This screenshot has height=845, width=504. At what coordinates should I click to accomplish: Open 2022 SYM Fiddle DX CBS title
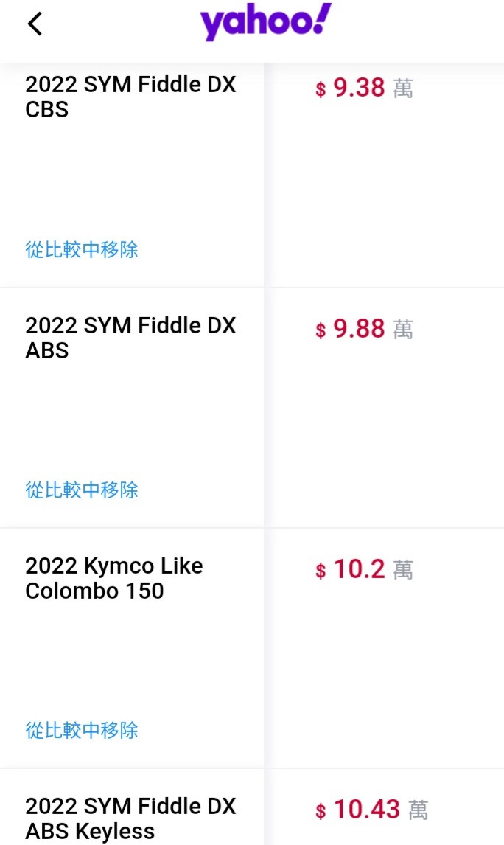point(130,97)
